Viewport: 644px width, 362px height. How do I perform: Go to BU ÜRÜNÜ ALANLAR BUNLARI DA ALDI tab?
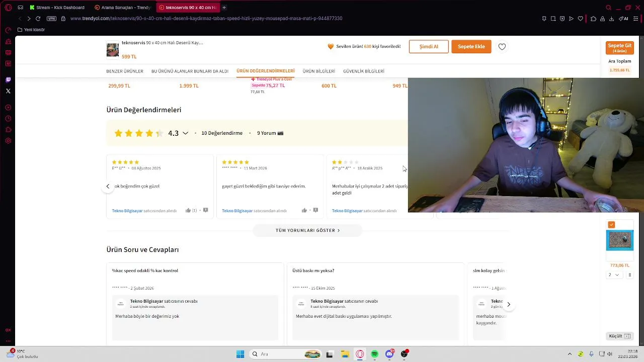(x=190, y=71)
